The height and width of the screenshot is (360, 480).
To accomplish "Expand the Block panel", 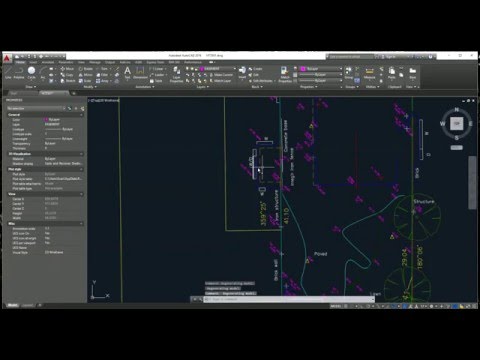I will click(257, 87).
